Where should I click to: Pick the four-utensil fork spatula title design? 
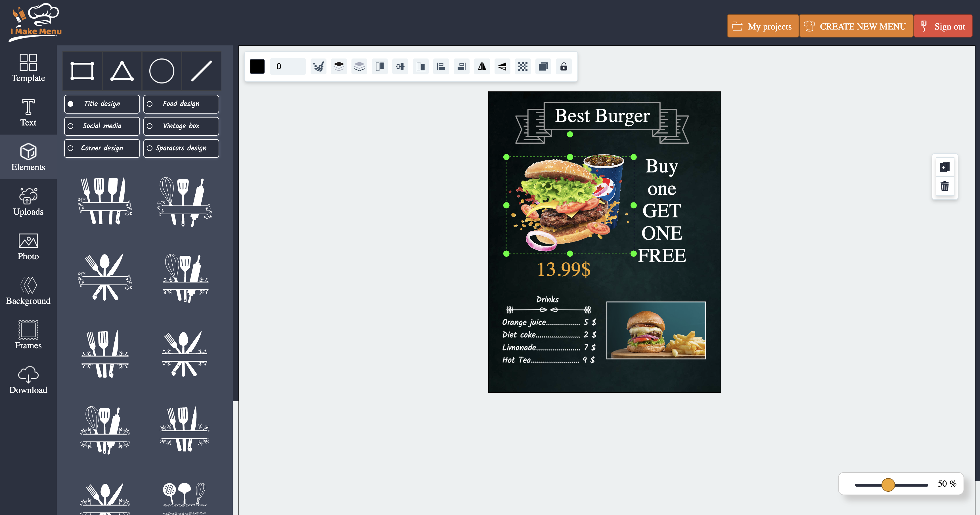(x=105, y=201)
